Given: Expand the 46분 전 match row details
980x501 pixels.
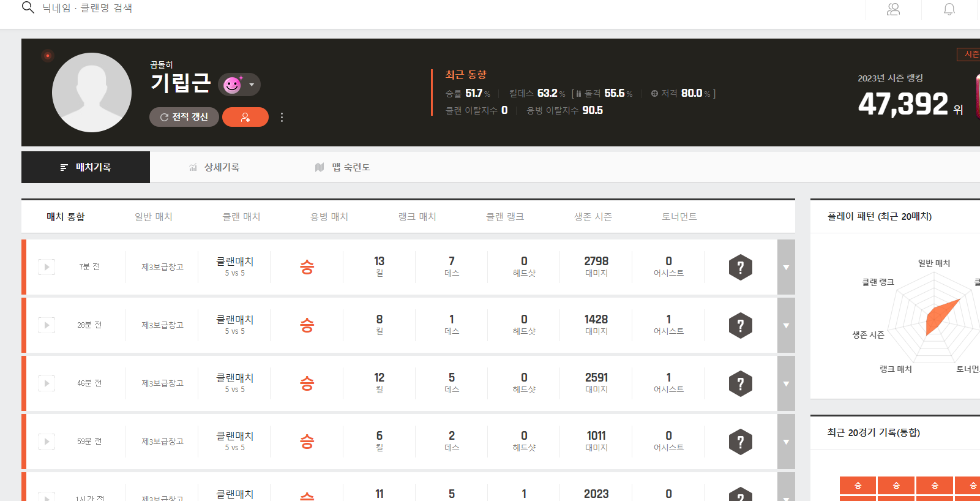Looking at the screenshot, I should [786, 383].
